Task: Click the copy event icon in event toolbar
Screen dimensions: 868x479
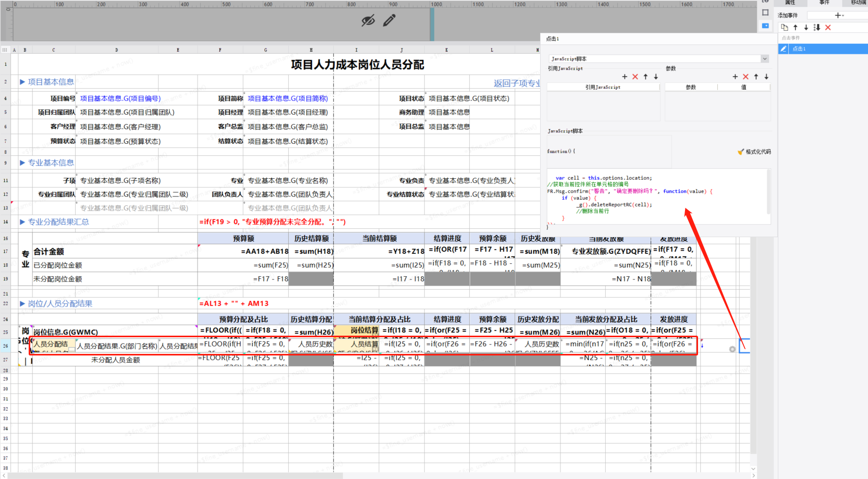Action: click(784, 28)
